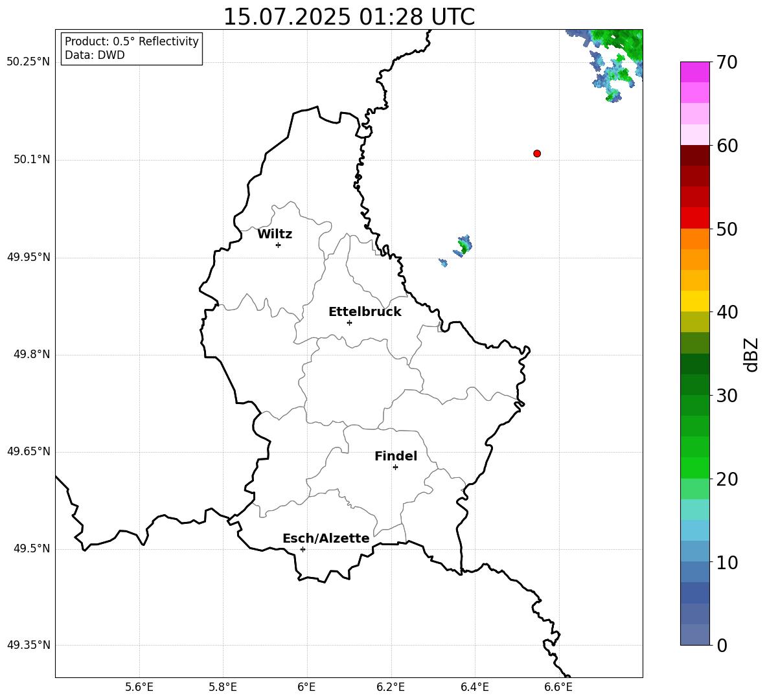
Task: Select the Wiltz city label
Action: pos(275,234)
